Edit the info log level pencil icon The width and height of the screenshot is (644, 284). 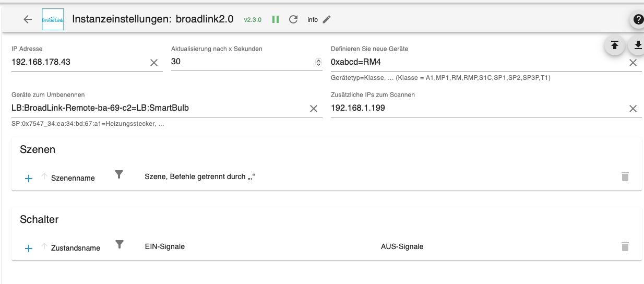327,19
